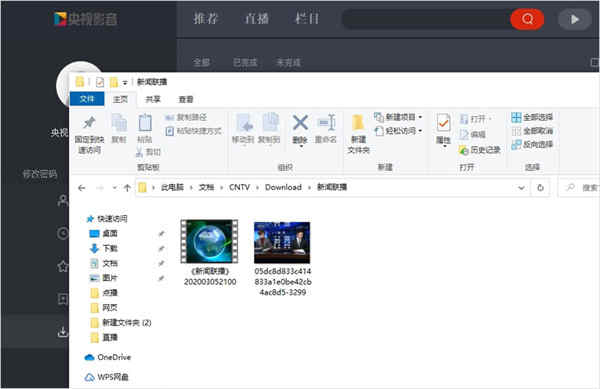
Task: Pin to quick access (固定到快速访问) icon
Action: [89, 123]
